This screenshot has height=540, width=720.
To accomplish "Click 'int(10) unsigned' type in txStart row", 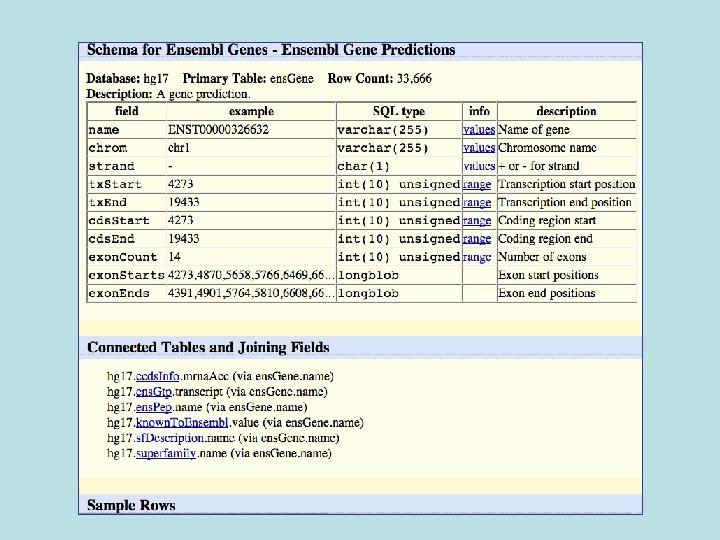I will pyautogui.click(x=399, y=185).
